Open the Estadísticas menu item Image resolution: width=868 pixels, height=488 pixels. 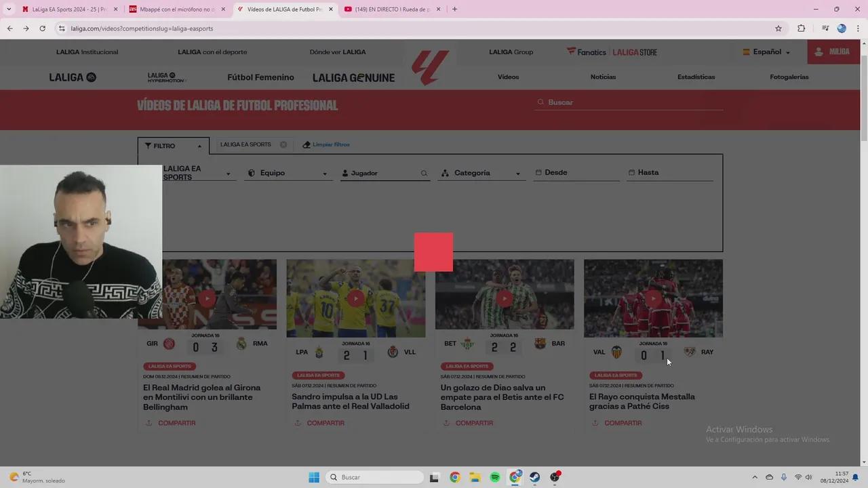(696, 77)
